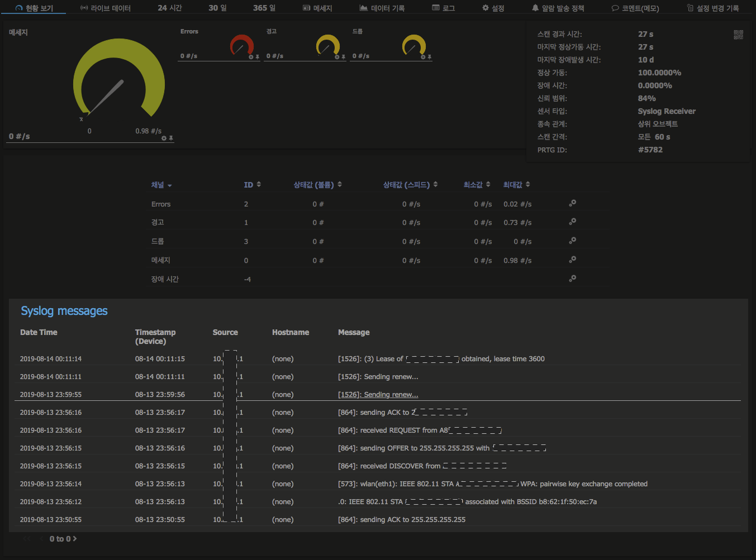
Task: Pin the Errors gauge
Action: click(258, 57)
